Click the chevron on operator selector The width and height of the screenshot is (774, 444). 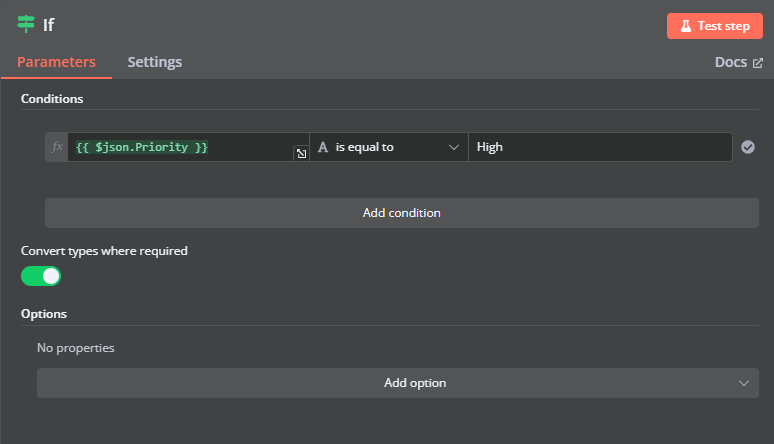453,147
